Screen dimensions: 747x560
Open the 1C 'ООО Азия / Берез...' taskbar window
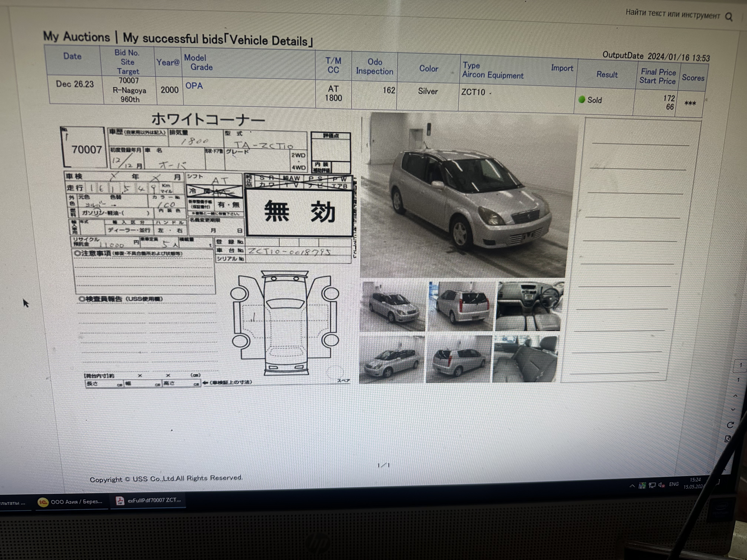pos(70,502)
